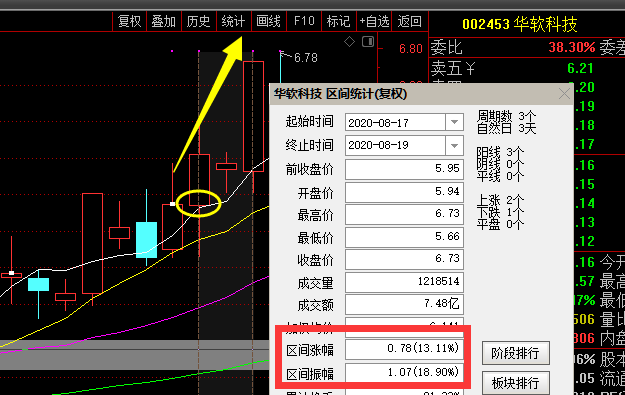Open the 叠加 overlay menu

[x=164, y=21]
